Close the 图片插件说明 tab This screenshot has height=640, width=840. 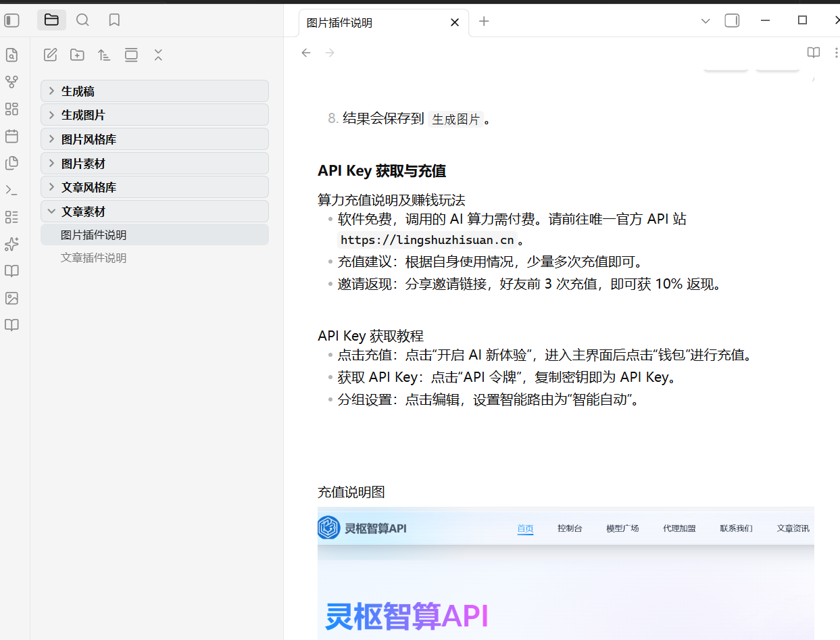(455, 22)
